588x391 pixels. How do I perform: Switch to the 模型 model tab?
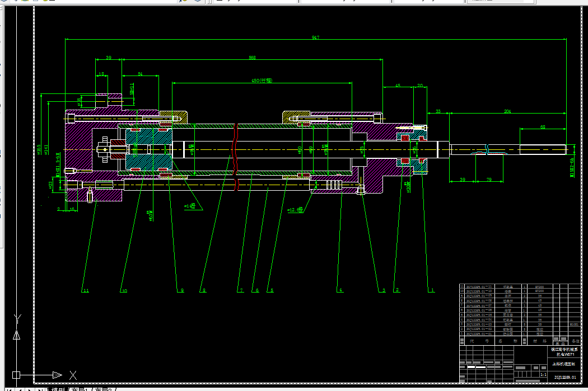pyautogui.click(x=57, y=389)
